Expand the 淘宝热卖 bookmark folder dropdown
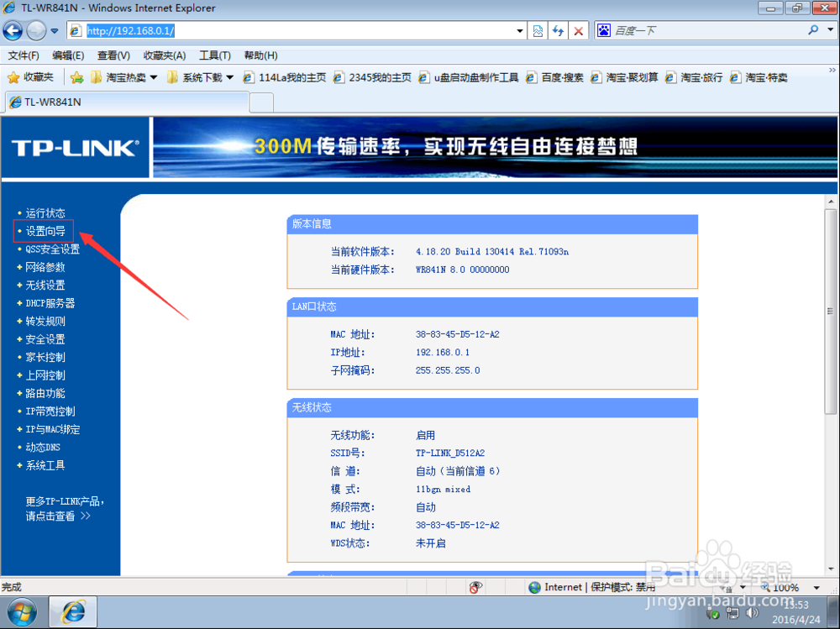The height and width of the screenshot is (629, 840). click(154, 76)
